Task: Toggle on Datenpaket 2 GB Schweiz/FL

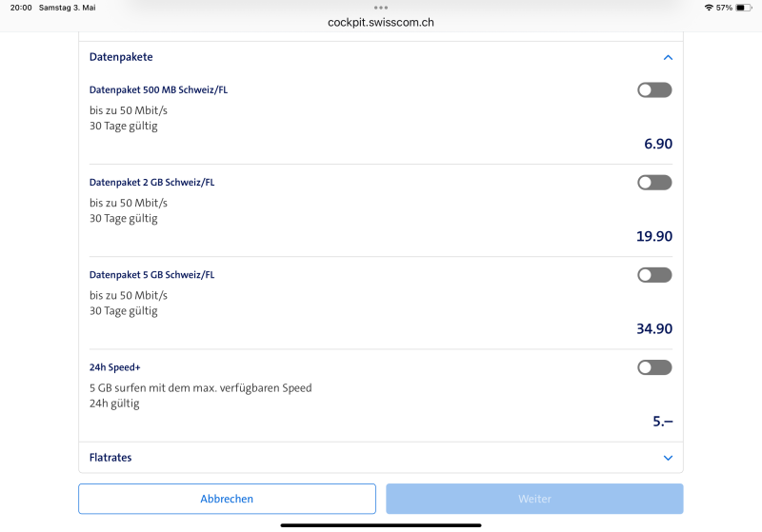Action: 654,183
